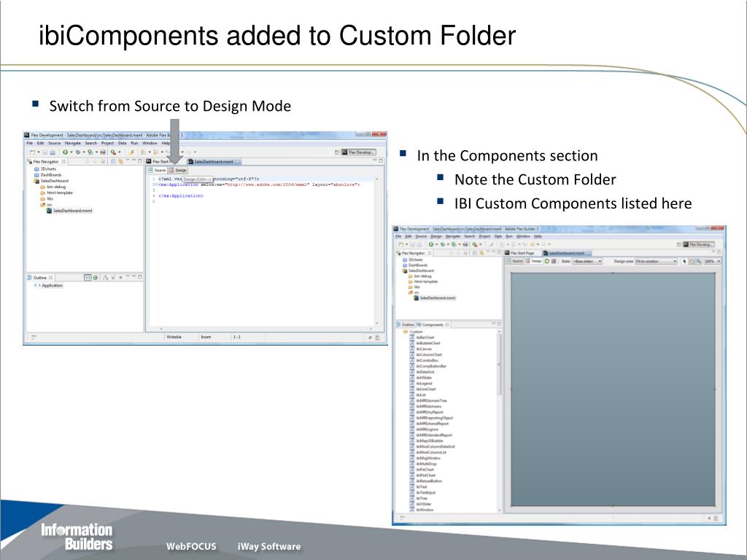Click the green refresh icon in source-view Outline toolbar

click(x=96, y=277)
